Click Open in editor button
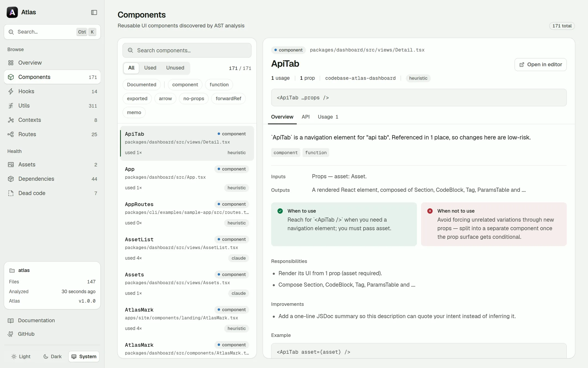The height and width of the screenshot is (368, 588). [x=540, y=65]
